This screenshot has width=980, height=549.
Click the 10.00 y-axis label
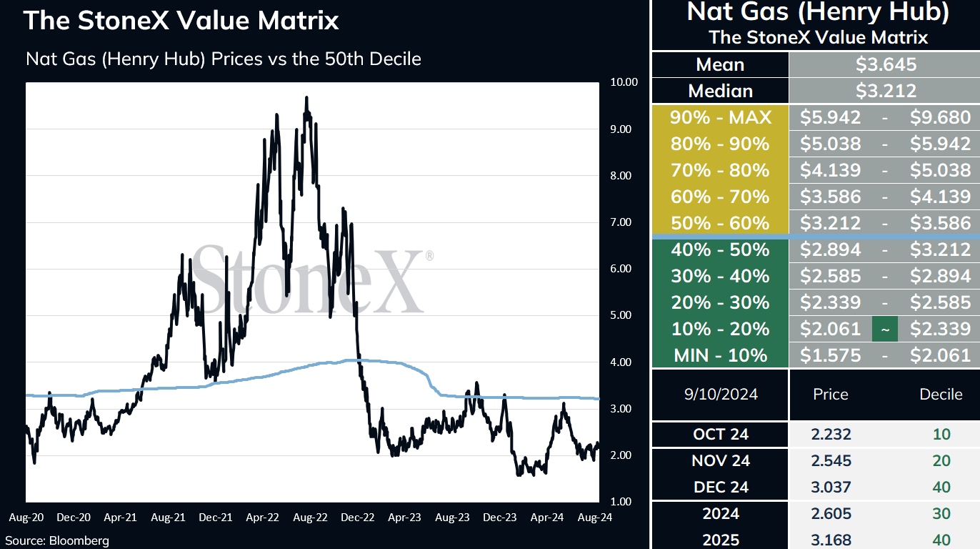624,81
